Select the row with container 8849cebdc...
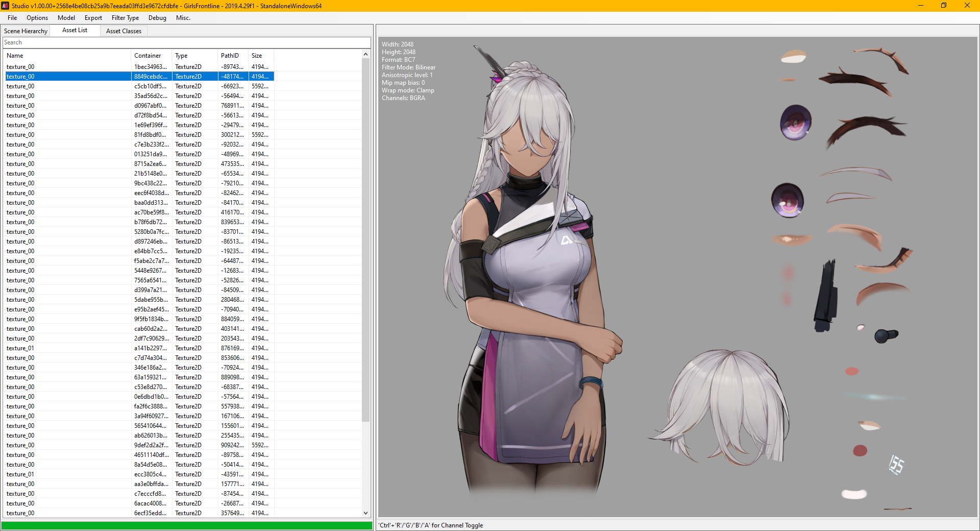The image size is (980, 531). click(139, 77)
